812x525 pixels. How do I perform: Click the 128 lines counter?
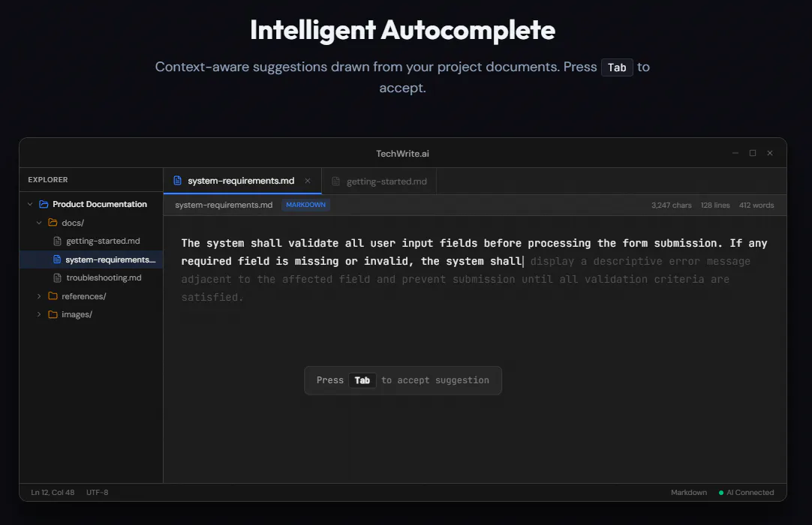pyautogui.click(x=715, y=205)
